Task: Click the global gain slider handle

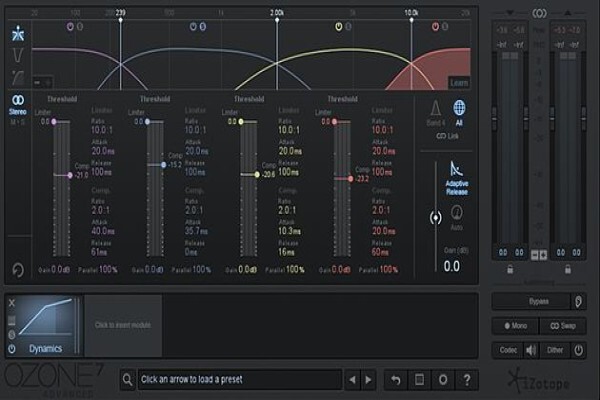Action: tap(435, 218)
